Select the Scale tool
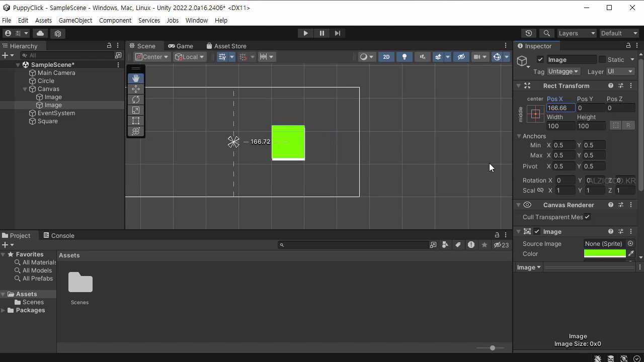This screenshot has height=362, width=644. point(136,110)
